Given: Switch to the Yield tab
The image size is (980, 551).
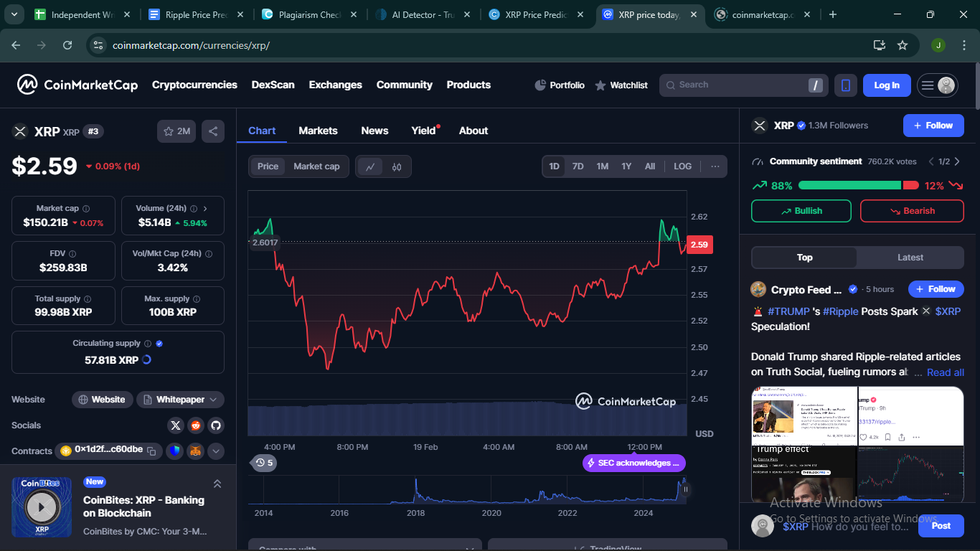Looking at the screenshot, I should point(424,131).
